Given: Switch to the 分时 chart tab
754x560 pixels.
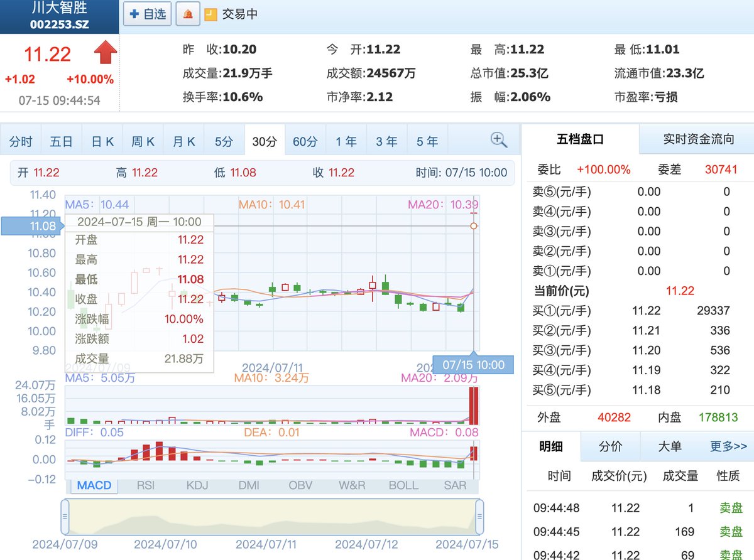Looking at the screenshot, I should coord(21,141).
